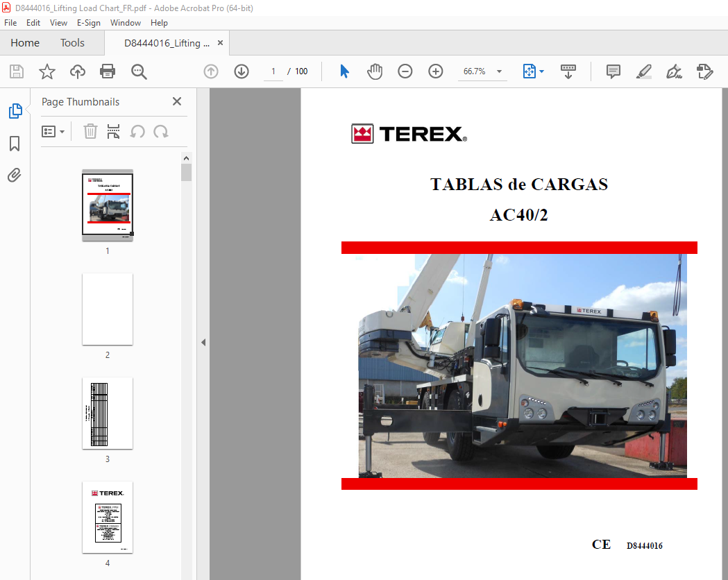
Task: Open the thumbnails options menu dropdown
Action: pos(53,131)
